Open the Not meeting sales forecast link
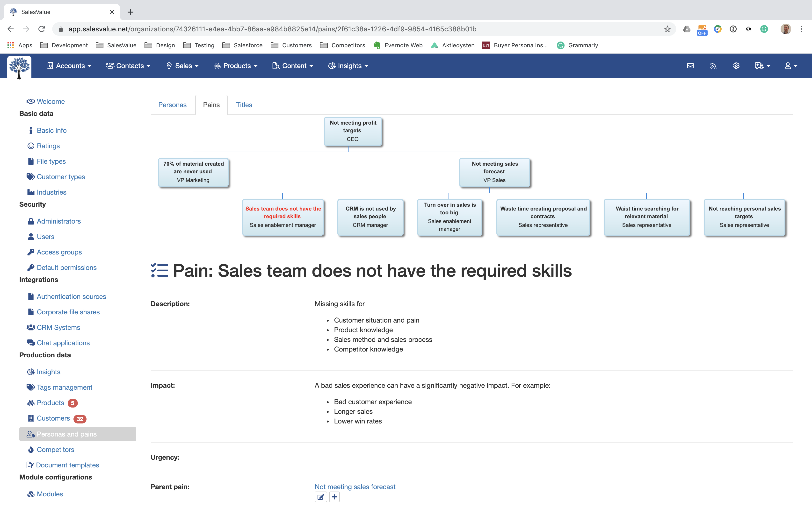The width and height of the screenshot is (812, 507). 355,486
